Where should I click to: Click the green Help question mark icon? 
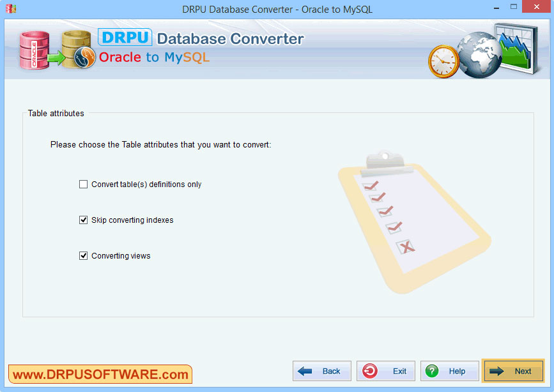(432, 370)
